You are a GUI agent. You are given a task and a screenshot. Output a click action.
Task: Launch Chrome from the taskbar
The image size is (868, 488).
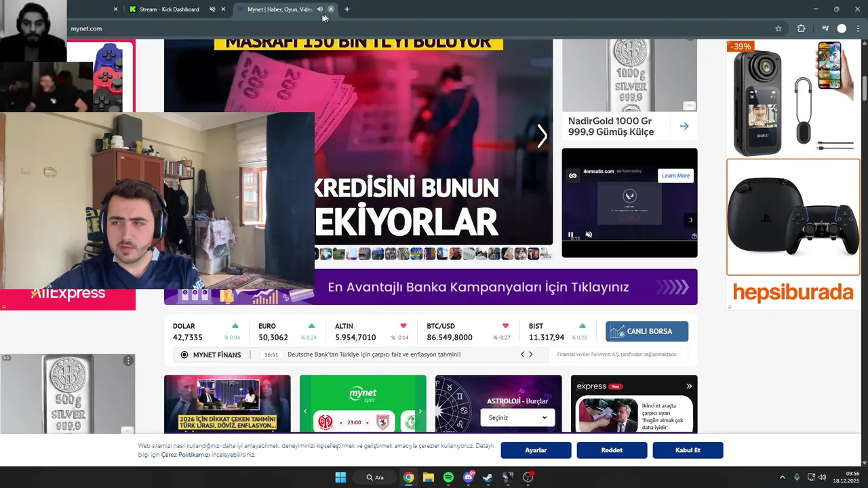408,477
